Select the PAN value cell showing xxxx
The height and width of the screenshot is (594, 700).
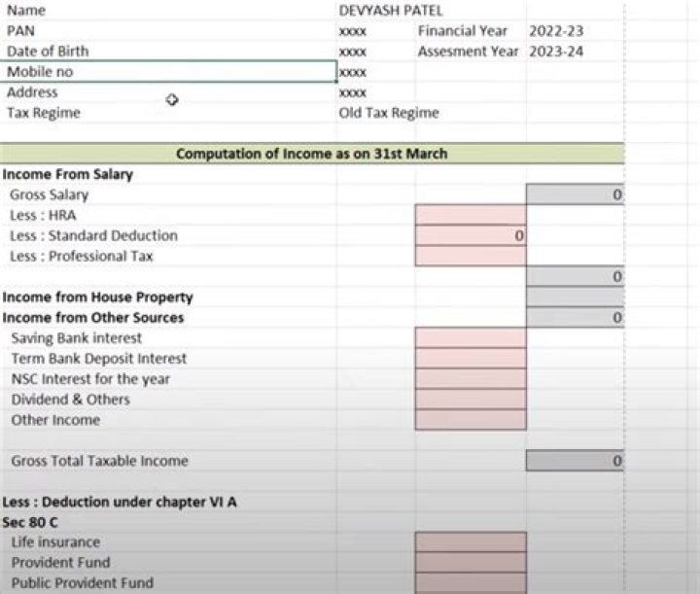353,32
